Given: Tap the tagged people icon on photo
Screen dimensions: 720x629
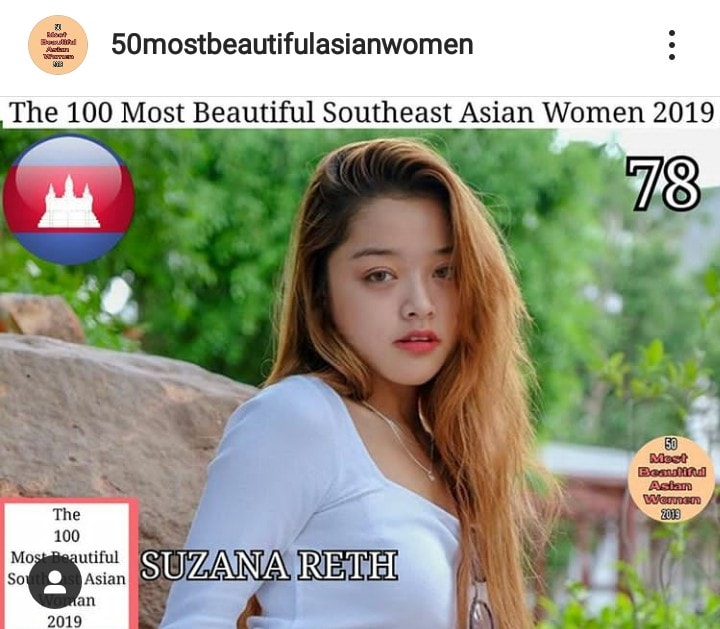Looking at the screenshot, I should tap(55, 582).
